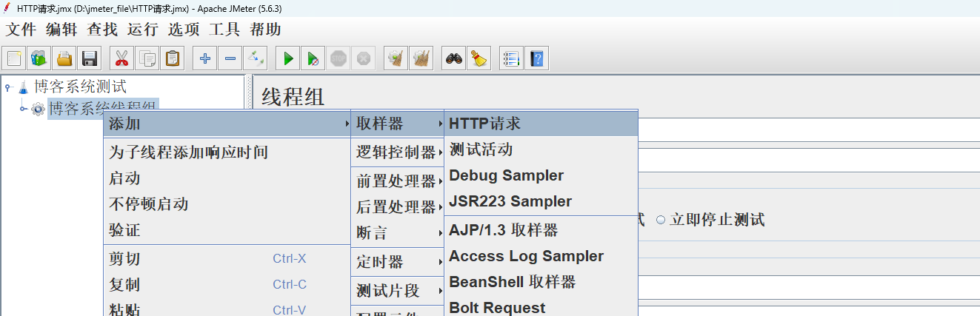Screen dimensions: 980x316
Task: Click the gear icon of 博客系统线程组
Action: click(x=38, y=110)
